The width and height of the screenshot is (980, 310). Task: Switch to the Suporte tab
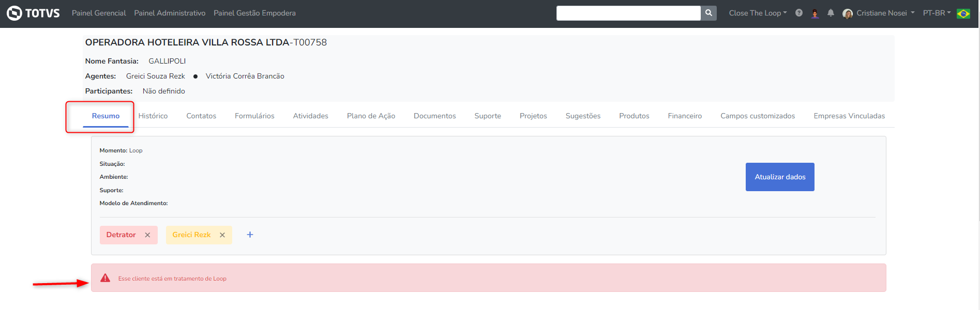[x=488, y=116]
